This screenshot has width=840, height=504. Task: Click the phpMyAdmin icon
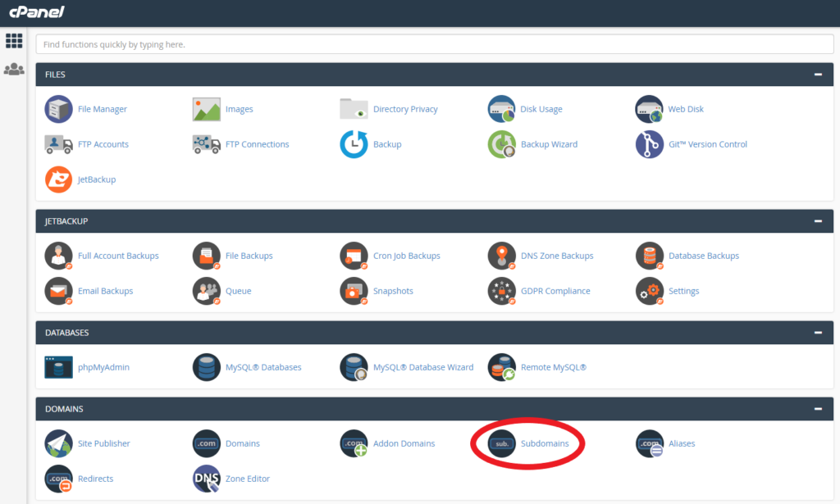[x=58, y=367]
